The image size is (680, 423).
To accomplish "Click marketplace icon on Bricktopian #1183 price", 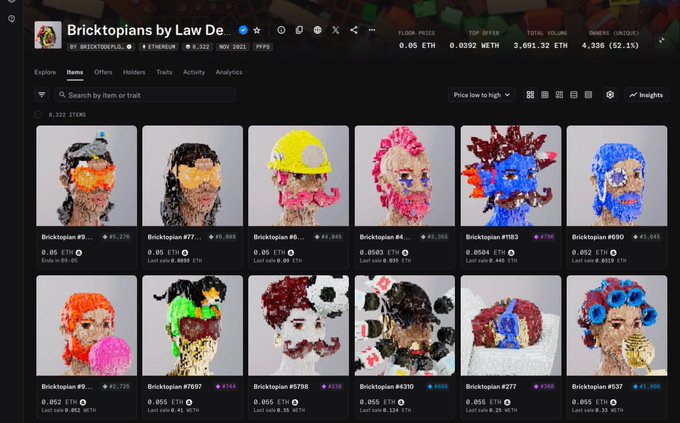I will (511, 252).
